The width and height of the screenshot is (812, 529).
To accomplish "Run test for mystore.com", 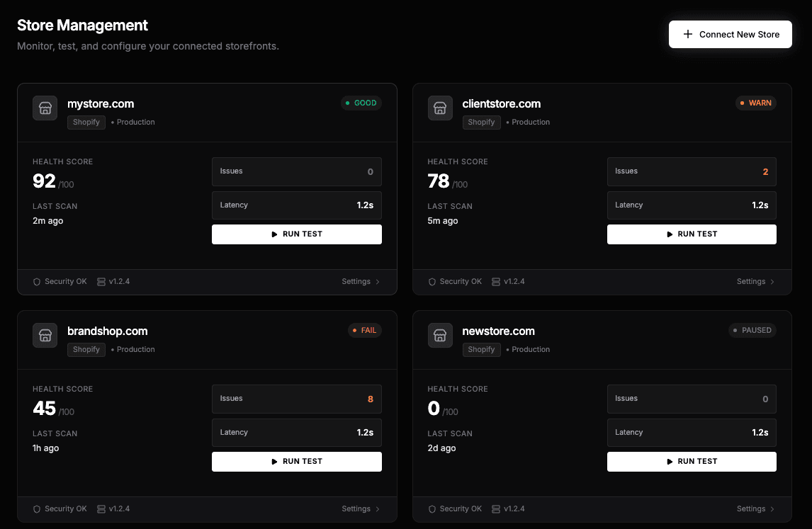I will click(x=296, y=234).
